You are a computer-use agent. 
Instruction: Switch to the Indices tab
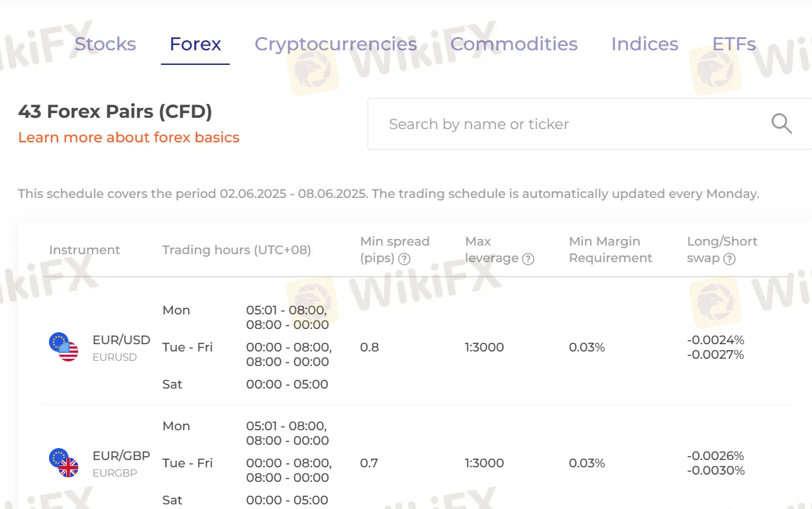click(644, 44)
